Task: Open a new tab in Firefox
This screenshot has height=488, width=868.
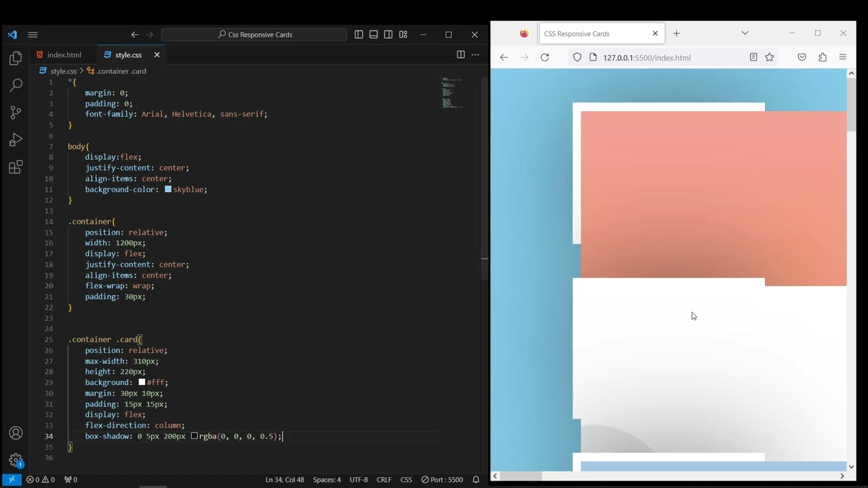Action: click(676, 33)
